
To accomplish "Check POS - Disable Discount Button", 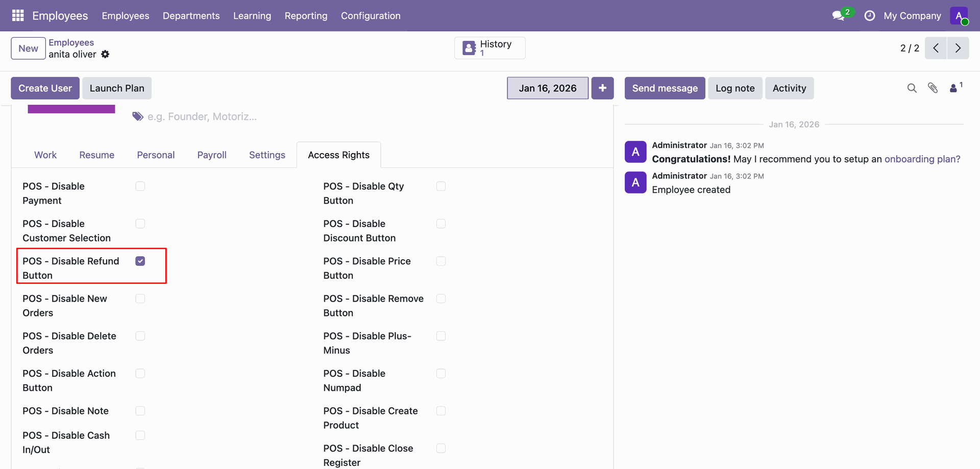I will click(x=441, y=224).
